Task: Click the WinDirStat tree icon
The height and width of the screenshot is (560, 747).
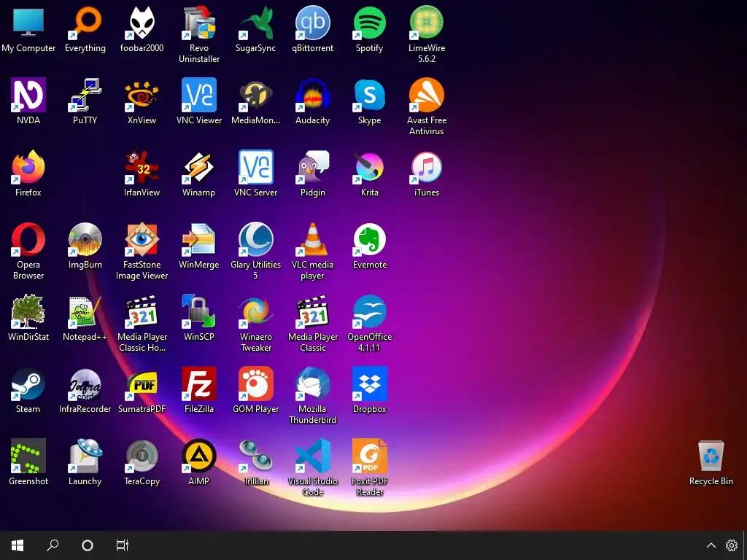Action: [28, 312]
